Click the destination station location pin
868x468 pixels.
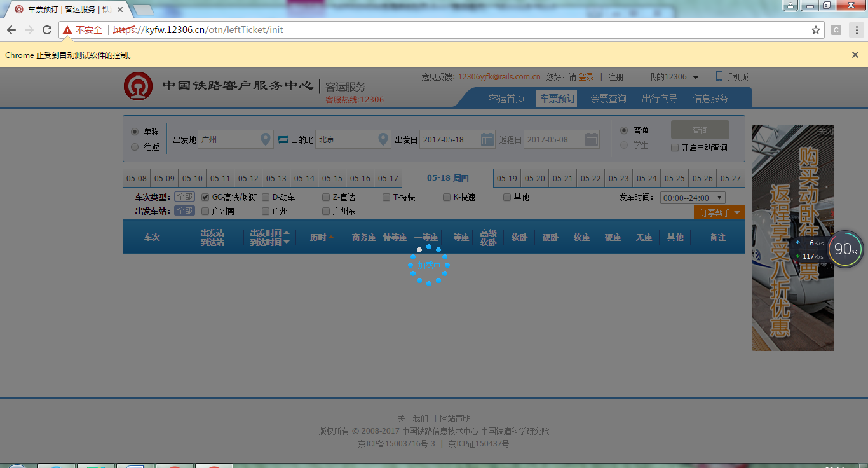[x=383, y=139]
